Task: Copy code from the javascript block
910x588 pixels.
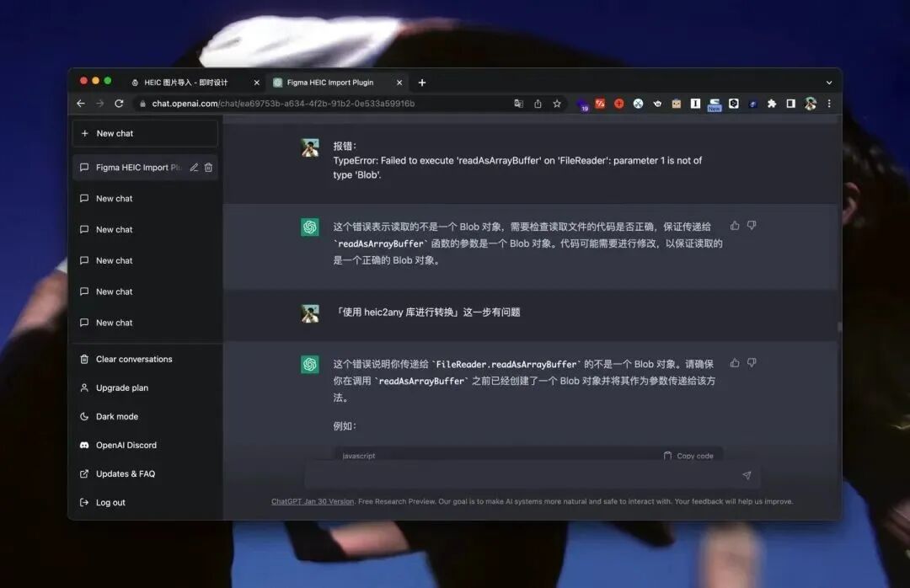Action: [x=688, y=456]
